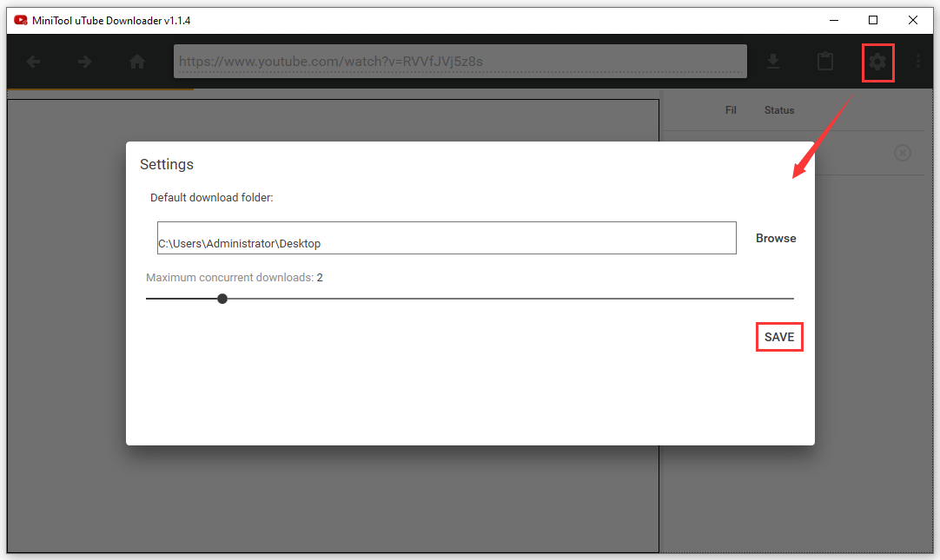940x560 pixels.
Task: Go to the home page icon
Action: (137, 62)
